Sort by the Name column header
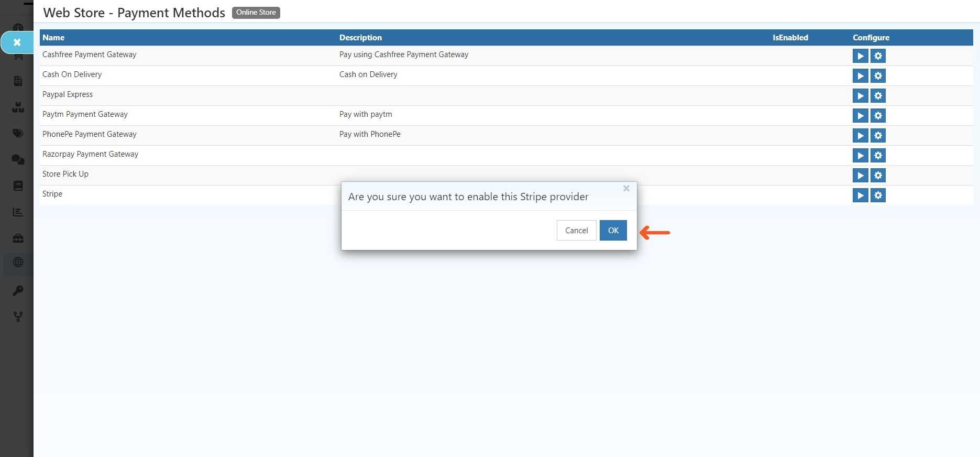The height and width of the screenshot is (457, 980). [x=53, y=38]
